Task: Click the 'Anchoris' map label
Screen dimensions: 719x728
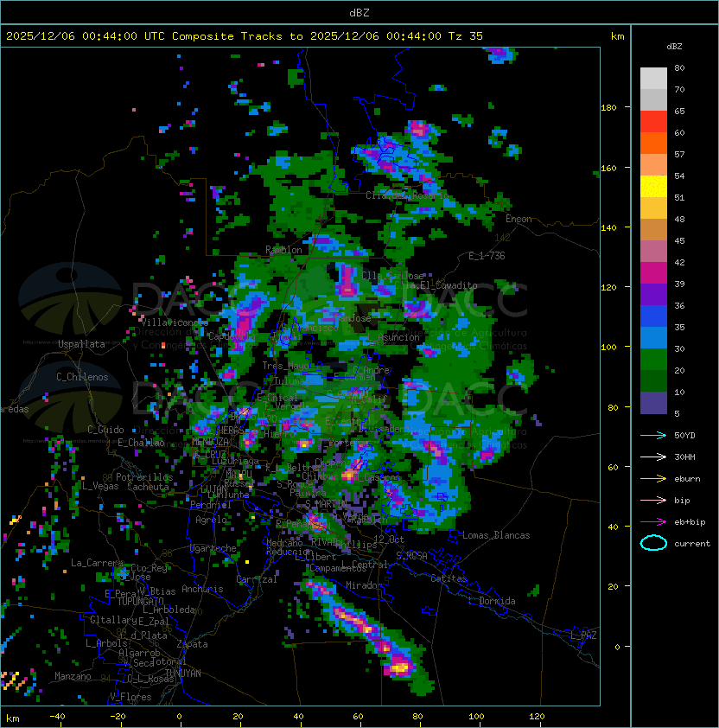Action: coord(202,589)
